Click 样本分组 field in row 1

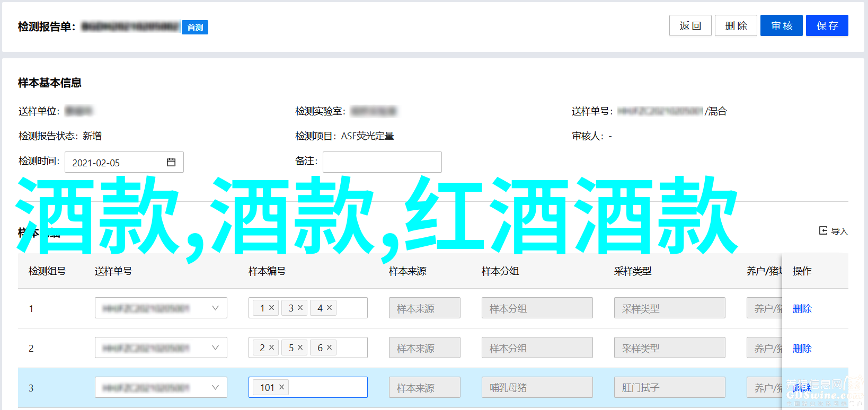[x=537, y=308]
